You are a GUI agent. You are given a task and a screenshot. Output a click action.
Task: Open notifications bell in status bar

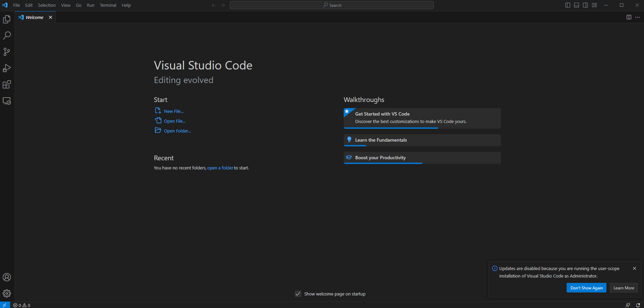click(x=638, y=305)
